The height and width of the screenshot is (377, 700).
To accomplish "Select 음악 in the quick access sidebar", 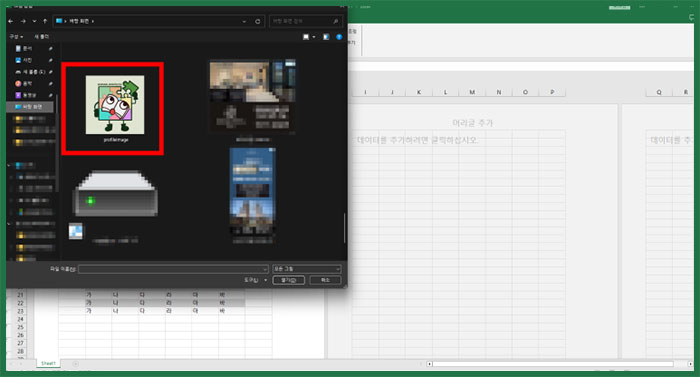I will click(28, 84).
